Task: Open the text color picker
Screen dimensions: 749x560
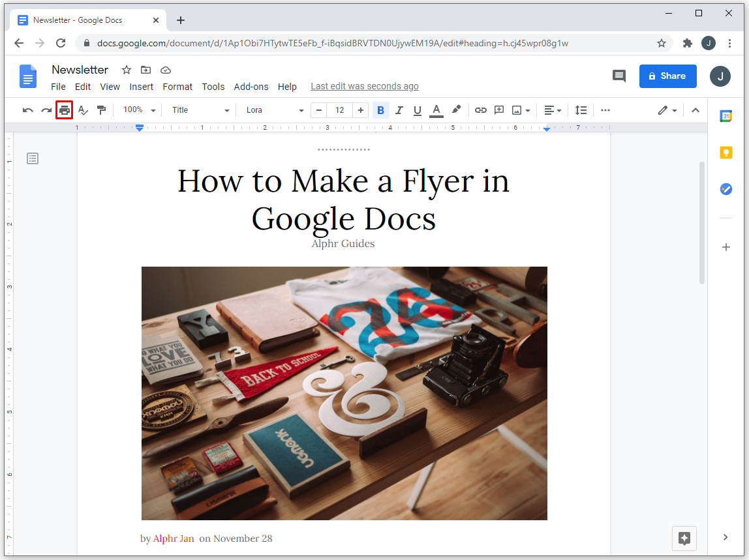Action: 436,110
